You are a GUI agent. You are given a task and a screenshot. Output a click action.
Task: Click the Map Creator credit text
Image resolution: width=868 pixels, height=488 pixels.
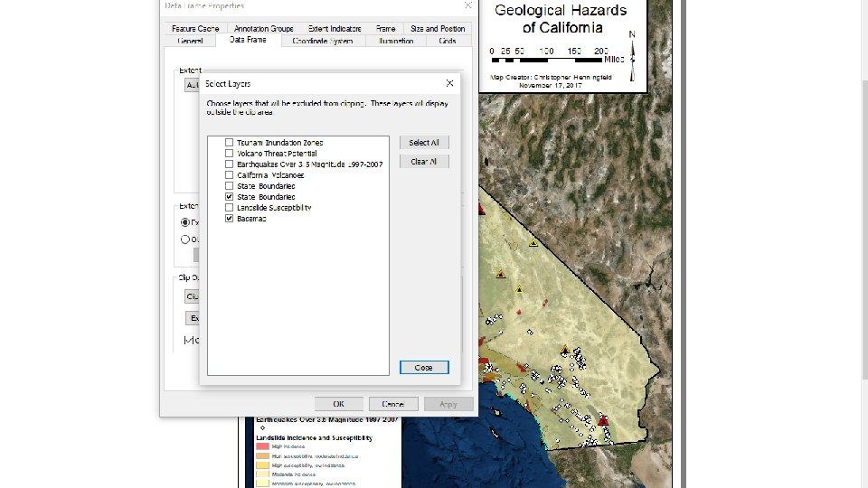click(x=551, y=78)
